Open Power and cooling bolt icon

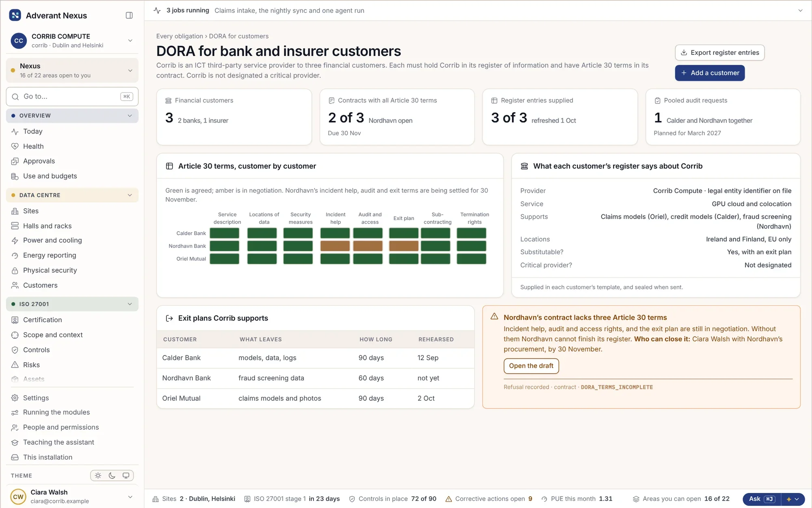tap(15, 241)
